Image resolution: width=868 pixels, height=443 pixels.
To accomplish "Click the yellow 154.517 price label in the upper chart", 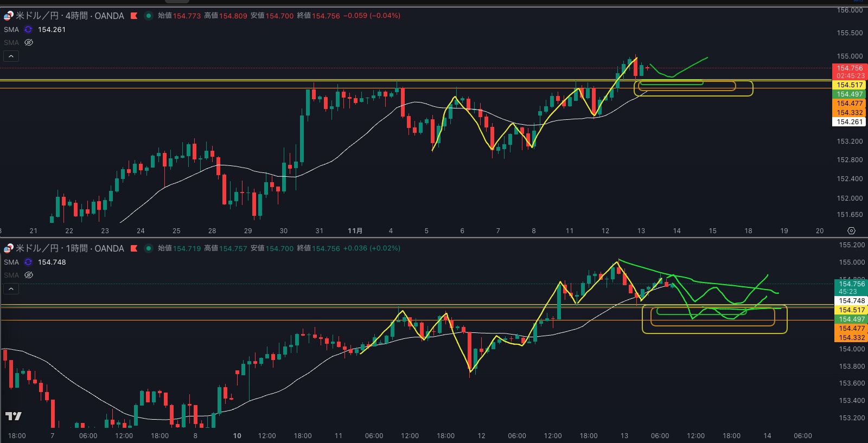I will 850,85.
